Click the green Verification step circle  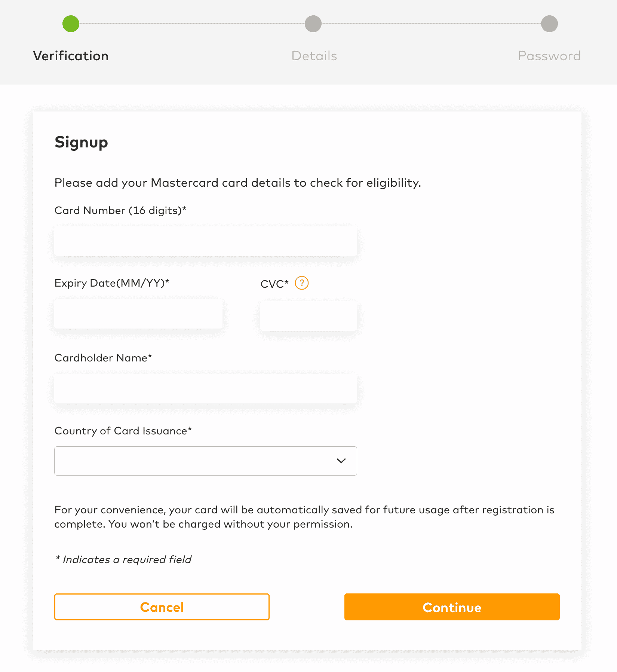pyautogui.click(x=71, y=24)
